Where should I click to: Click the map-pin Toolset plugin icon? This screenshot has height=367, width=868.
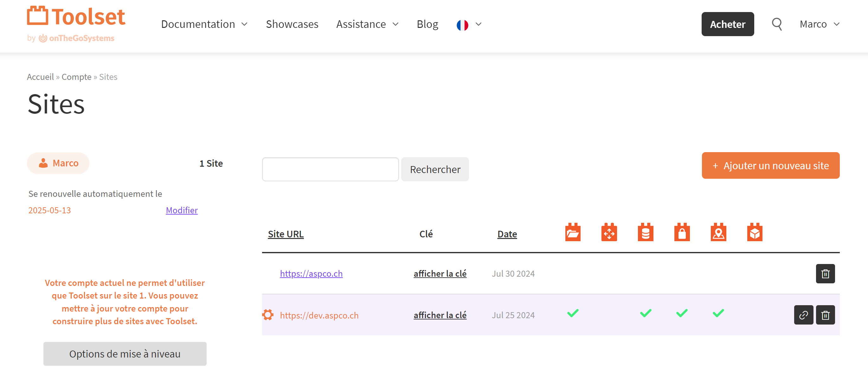tap(718, 233)
